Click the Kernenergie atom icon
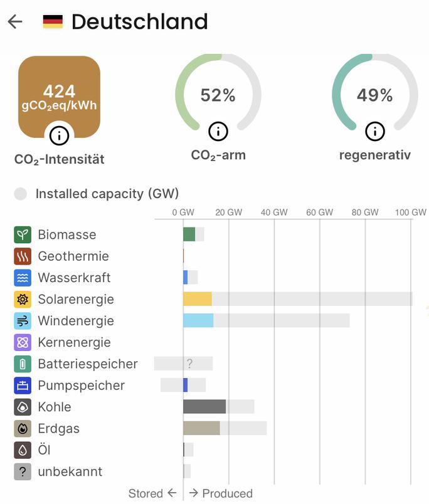 point(23,342)
